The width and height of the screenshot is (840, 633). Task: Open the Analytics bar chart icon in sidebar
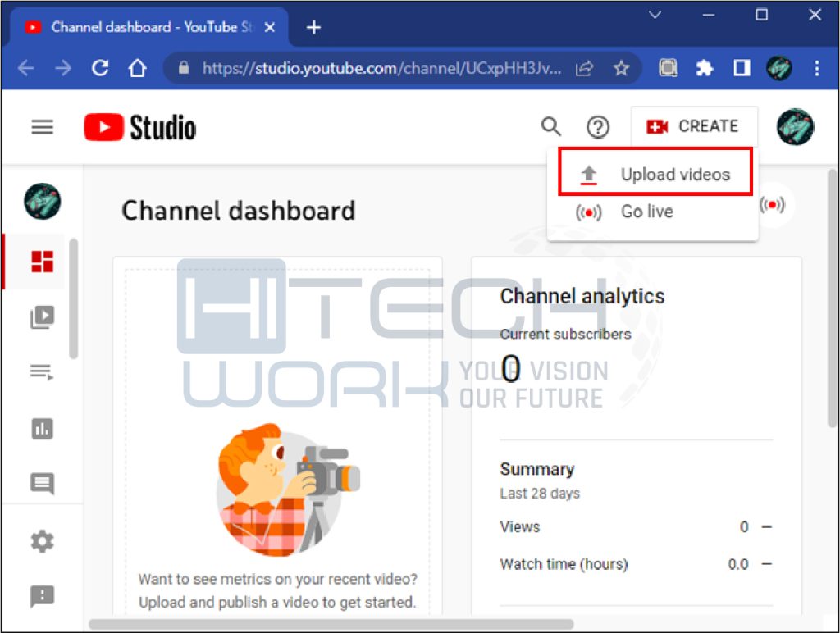coord(43,429)
